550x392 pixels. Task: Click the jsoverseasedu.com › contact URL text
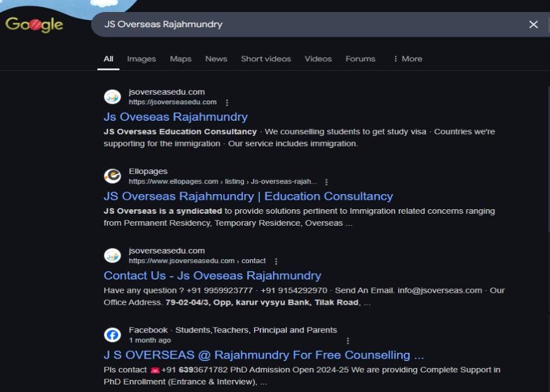pos(197,260)
